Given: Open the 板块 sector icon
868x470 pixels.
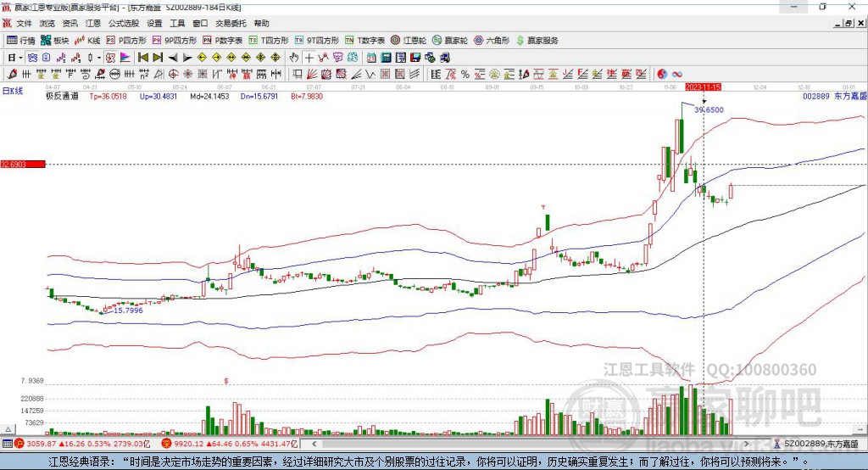Looking at the screenshot, I should point(55,41).
